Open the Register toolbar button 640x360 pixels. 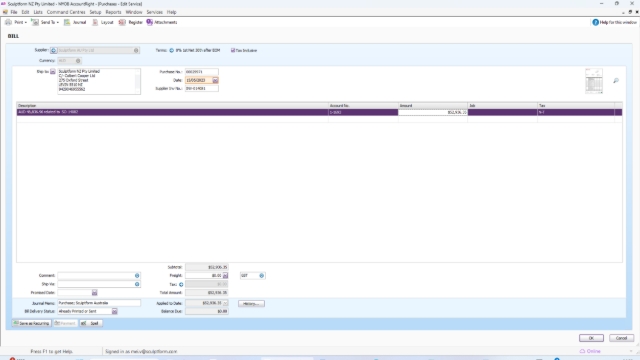point(131,22)
